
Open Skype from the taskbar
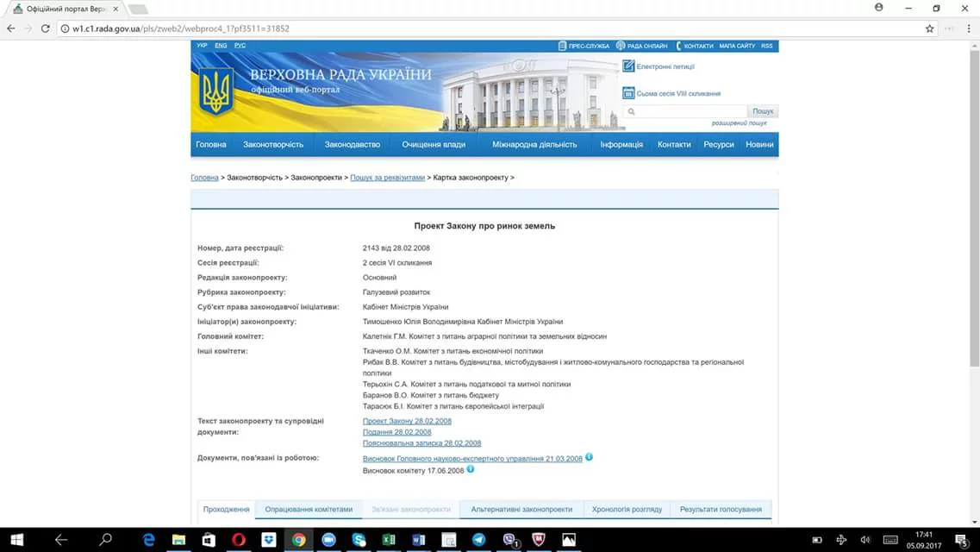click(x=359, y=540)
